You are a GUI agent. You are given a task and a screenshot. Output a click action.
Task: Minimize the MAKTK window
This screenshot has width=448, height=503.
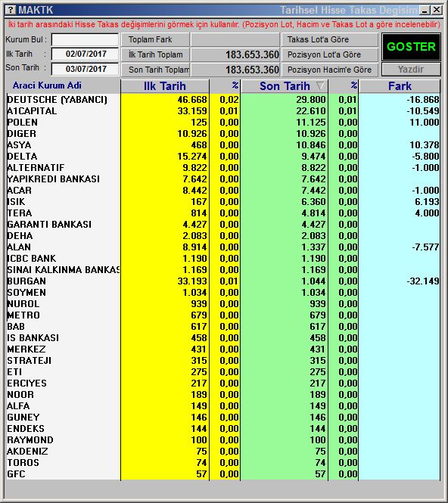tap(425, 11)
